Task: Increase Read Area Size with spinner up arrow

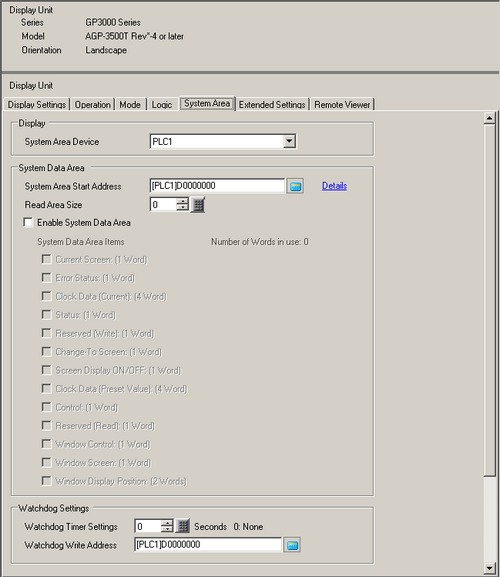Action: tap(182, 201)
